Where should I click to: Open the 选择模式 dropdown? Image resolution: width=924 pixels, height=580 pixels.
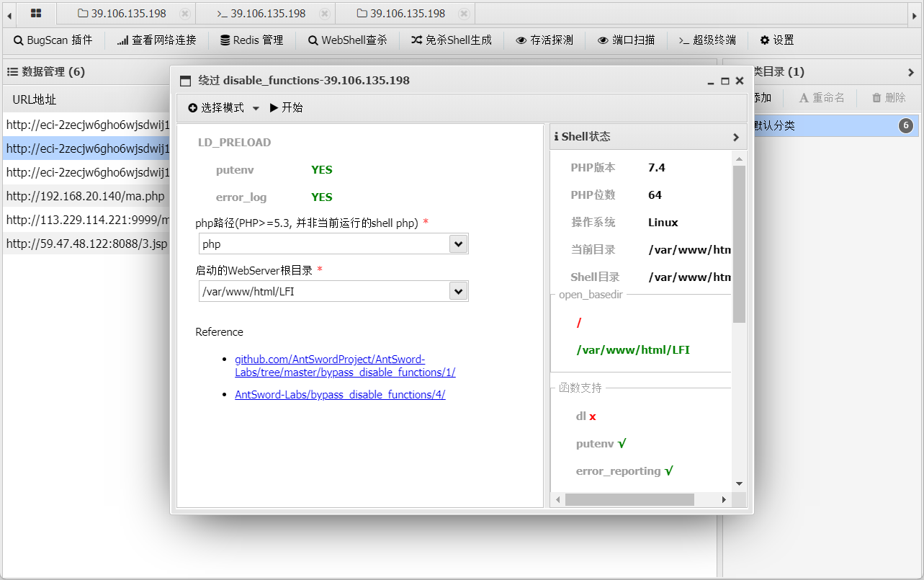click(223, 107)
